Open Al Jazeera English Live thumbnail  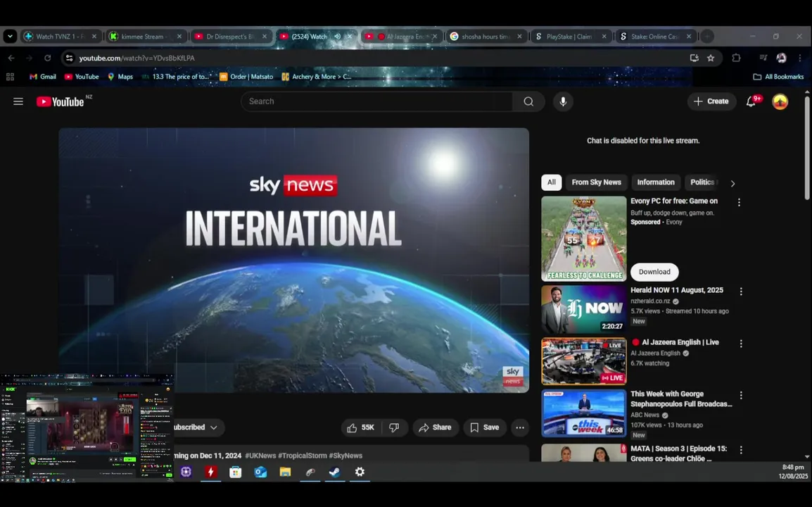pos(583,361)
